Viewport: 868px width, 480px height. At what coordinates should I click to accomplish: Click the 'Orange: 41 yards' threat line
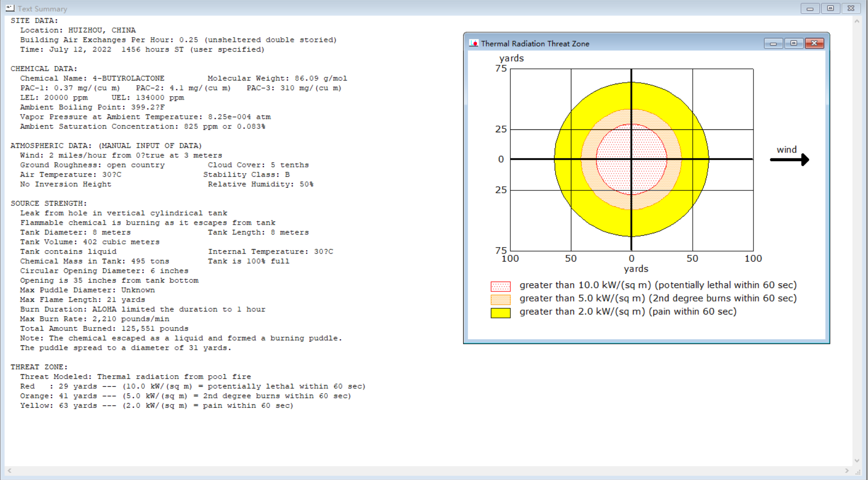click(x=185, y=396)
